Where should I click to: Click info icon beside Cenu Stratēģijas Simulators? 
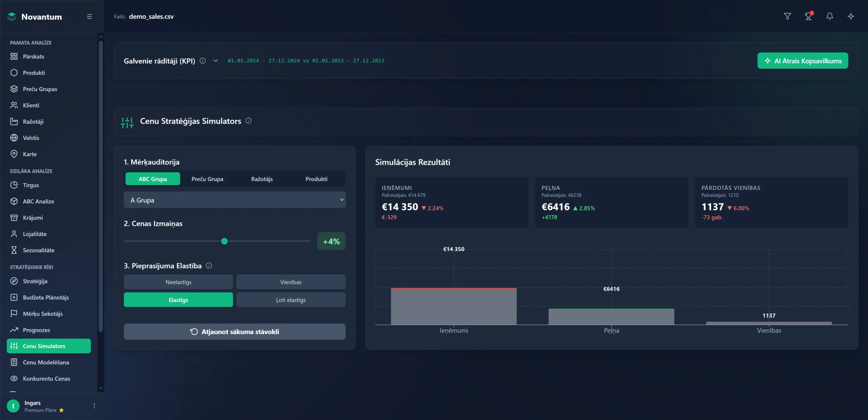[x=249, y=121]
